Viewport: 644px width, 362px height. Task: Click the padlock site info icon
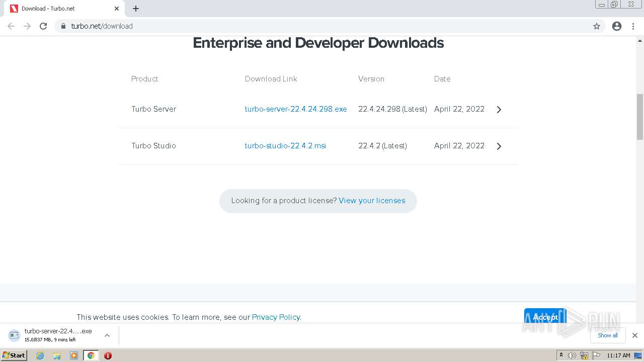[x=63, y=26]
